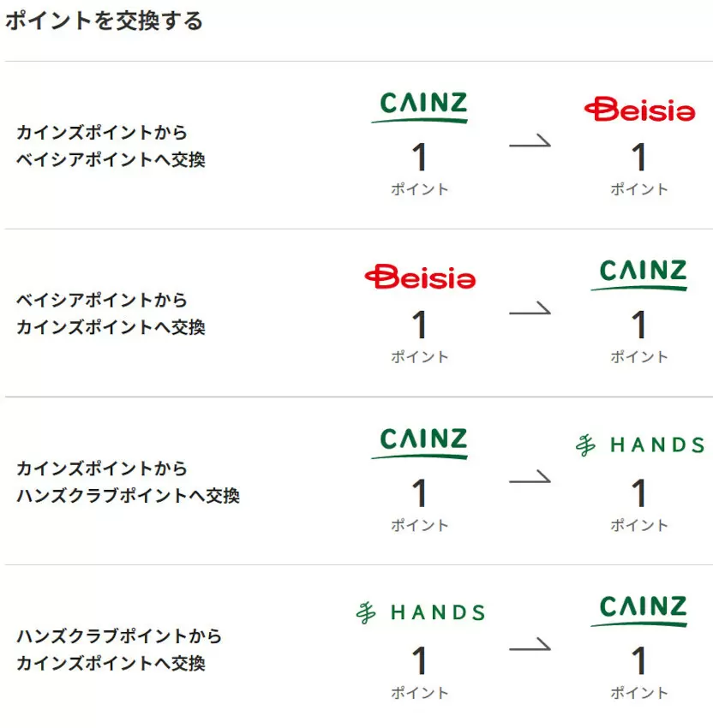Click the Beisia logo in the second row
The height and width of the screenshot is (728, 713).
(x=420, y=277)
